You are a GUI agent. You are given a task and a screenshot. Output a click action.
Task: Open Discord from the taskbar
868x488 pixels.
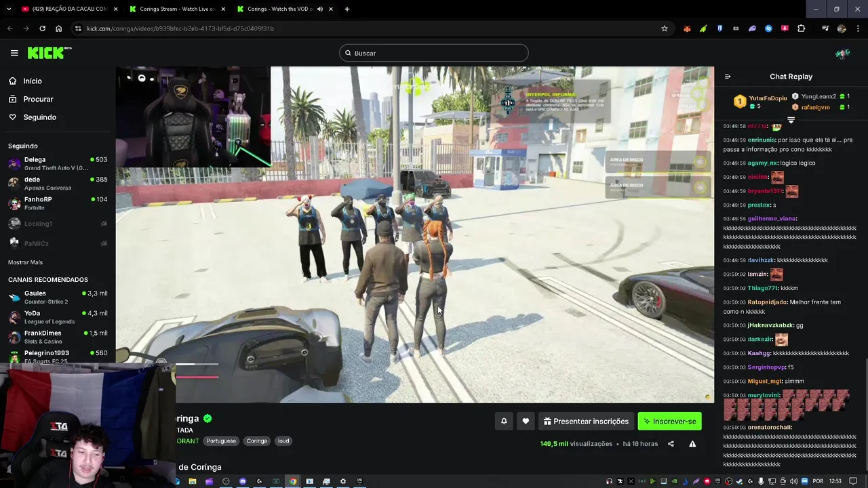pos(243,481)
